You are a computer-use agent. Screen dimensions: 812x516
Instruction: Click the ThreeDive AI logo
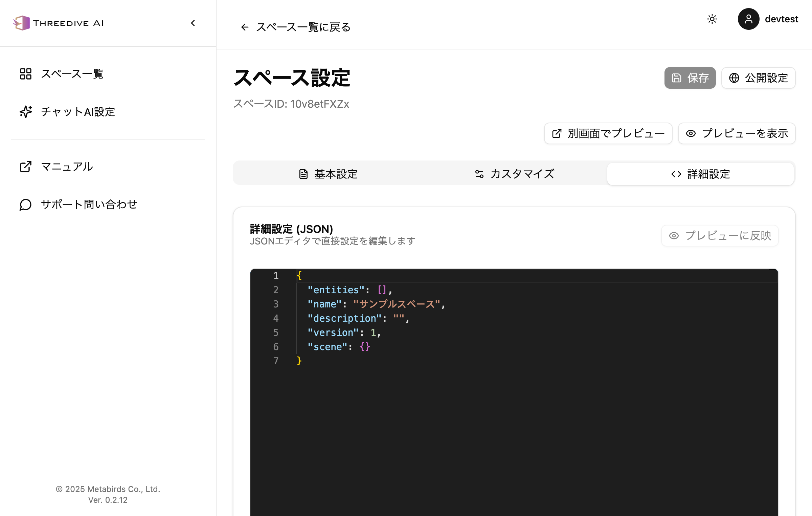coord(58,23)
